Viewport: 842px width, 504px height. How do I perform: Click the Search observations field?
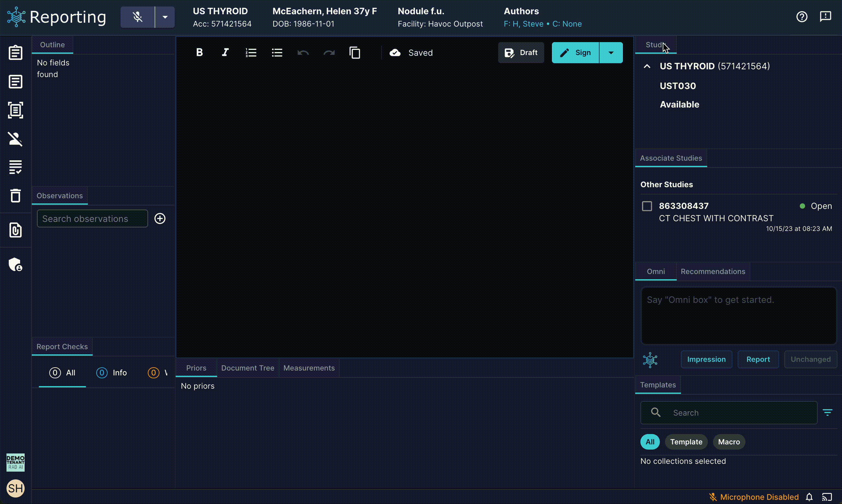coord(92,218)
